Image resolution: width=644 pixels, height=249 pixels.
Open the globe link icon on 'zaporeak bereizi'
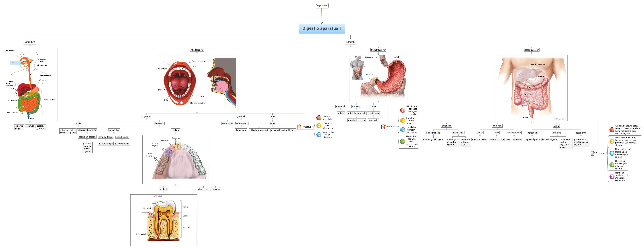coord(95,130)
